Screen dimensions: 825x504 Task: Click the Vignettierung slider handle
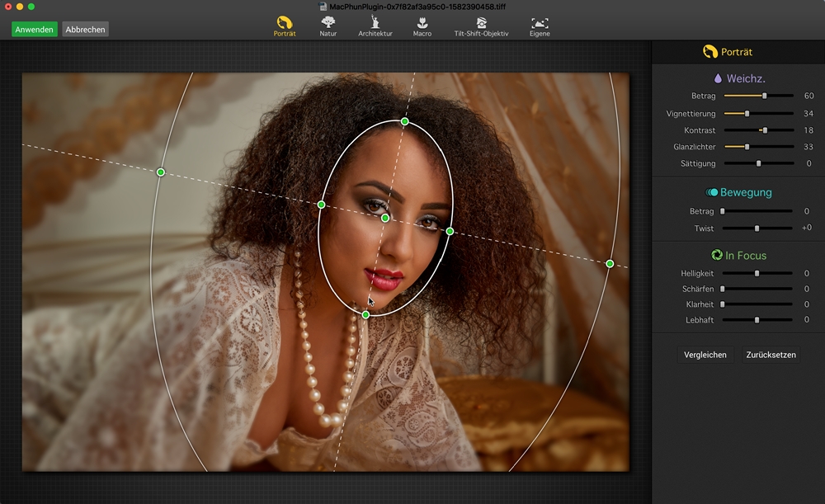(747, 113)
